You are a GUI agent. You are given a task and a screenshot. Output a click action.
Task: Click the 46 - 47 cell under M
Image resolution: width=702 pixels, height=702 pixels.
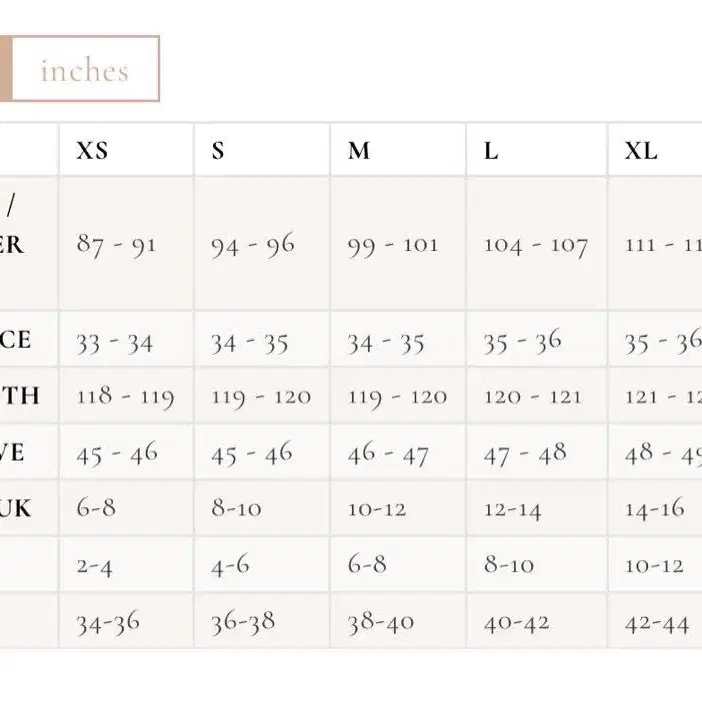(x=398, y=452)
